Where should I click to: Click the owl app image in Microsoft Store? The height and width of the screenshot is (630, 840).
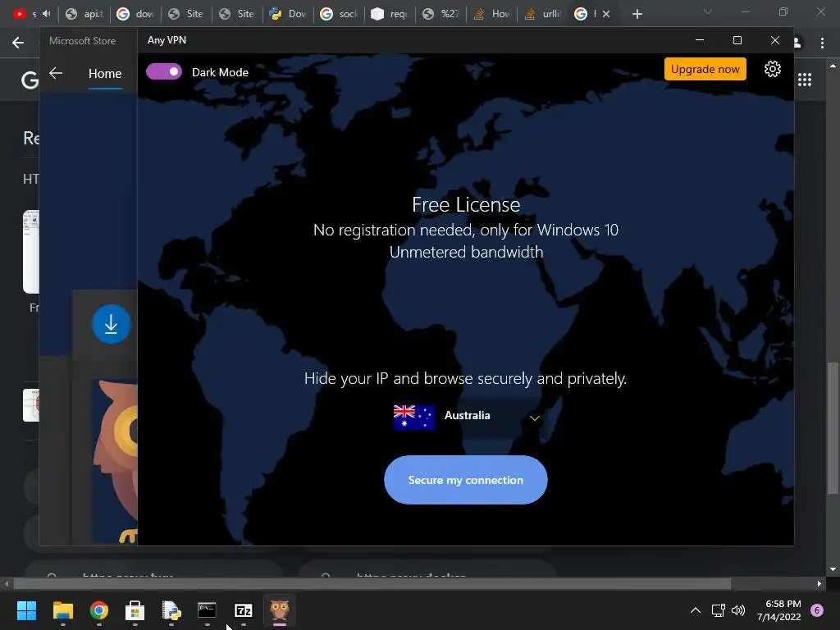pyautogui.click(x=115, y=462)
